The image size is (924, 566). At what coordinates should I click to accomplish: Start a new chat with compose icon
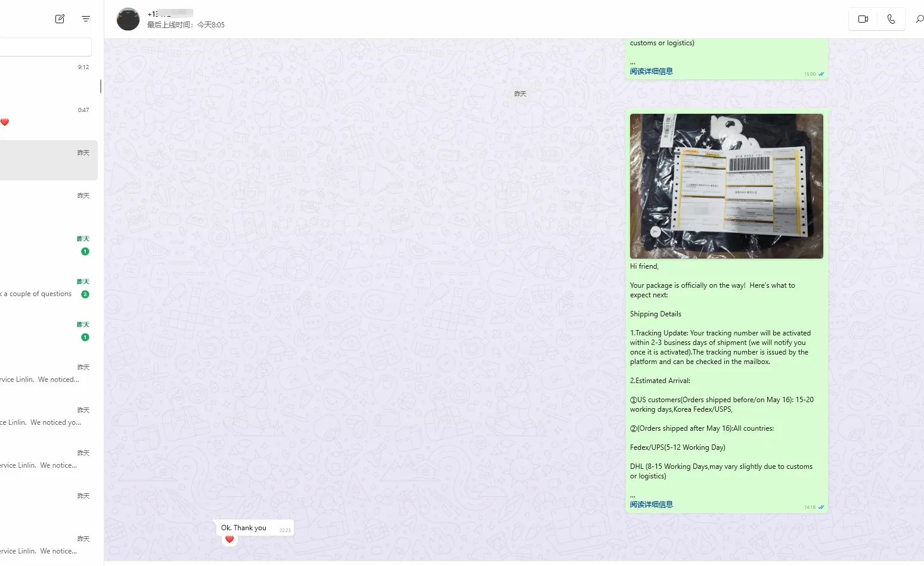[60, 19]
